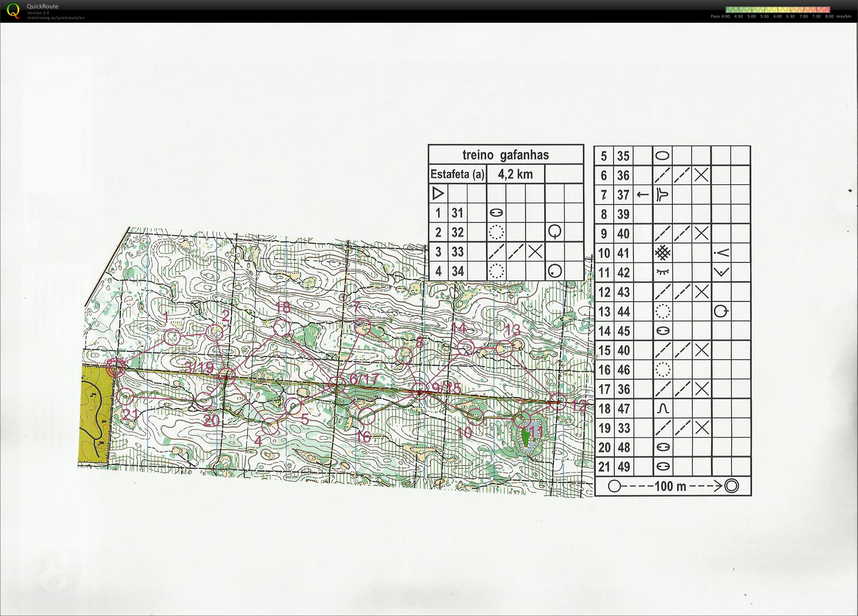Click the finish double-circle symbol beside 100 m
Viewport: 858px width, 616px height.
tap(732, 486)
